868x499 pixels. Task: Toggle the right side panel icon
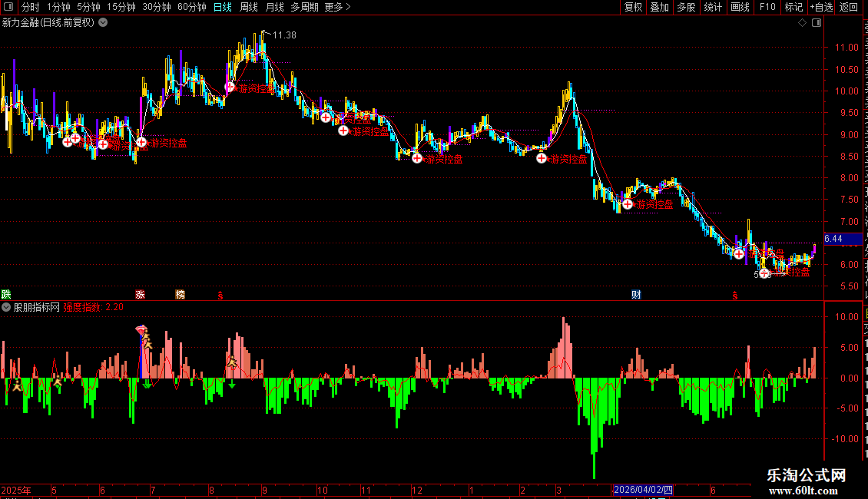[x=817, y=23]
